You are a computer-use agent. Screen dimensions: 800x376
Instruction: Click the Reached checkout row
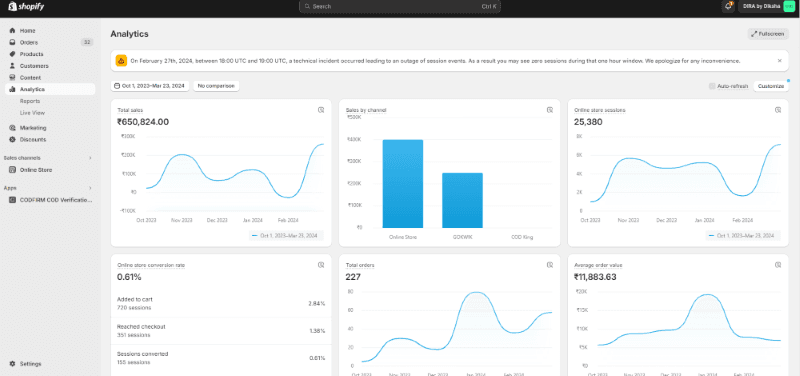pos(221,331)
